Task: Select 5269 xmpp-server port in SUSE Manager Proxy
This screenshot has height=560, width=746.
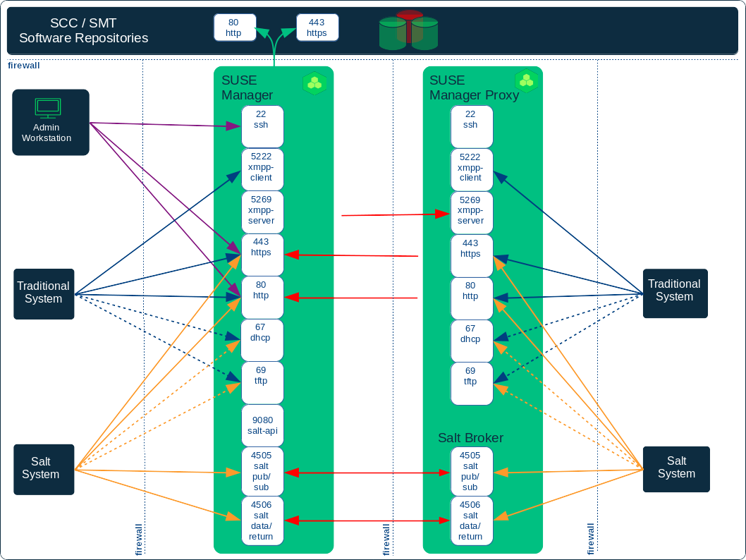Action: [471, 212]
